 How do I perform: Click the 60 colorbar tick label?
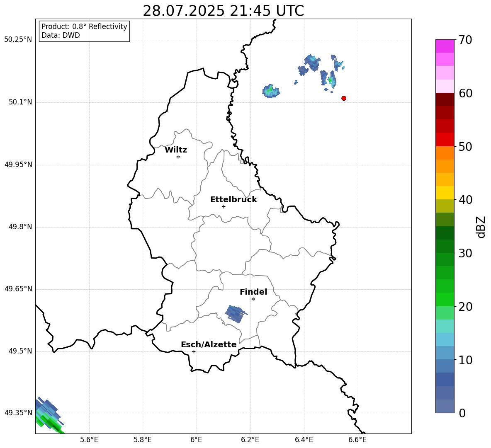point(465,93)
